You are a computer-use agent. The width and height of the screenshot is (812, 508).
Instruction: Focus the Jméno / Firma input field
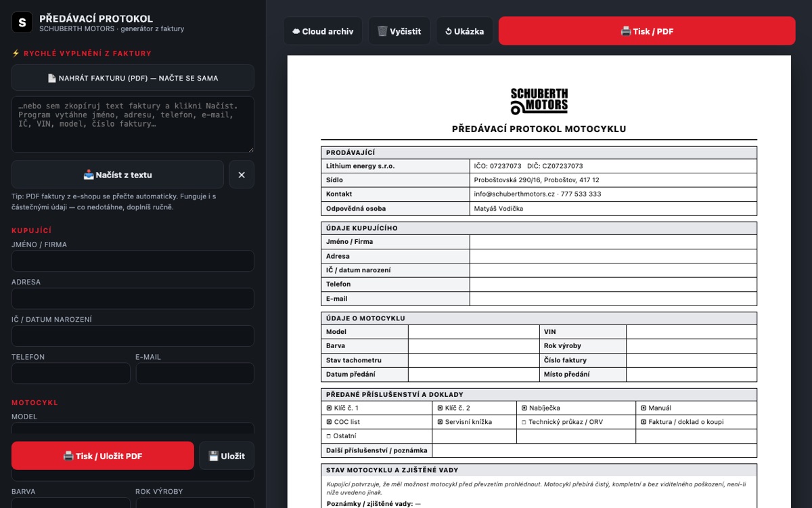133,261
